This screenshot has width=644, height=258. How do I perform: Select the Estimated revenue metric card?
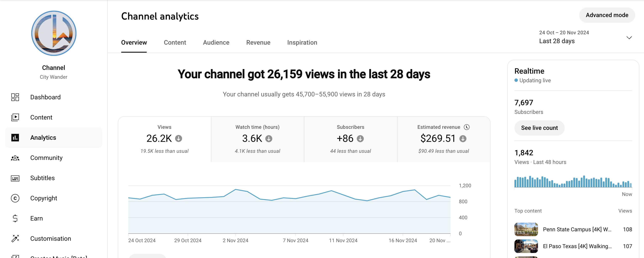pos(444,139)
